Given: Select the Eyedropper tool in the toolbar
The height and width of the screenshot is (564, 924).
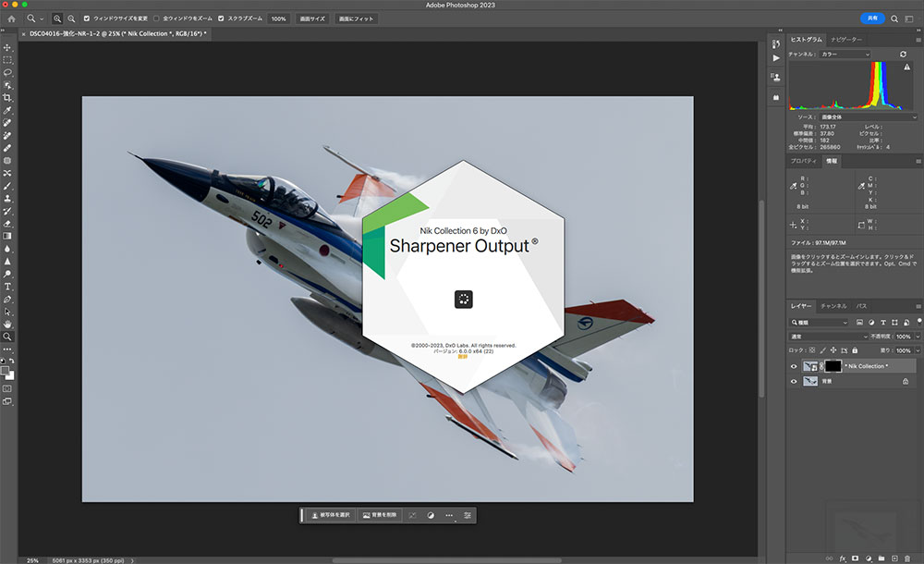Looking at the screenshot, I should pyautogui.click(x=7, y=110).
